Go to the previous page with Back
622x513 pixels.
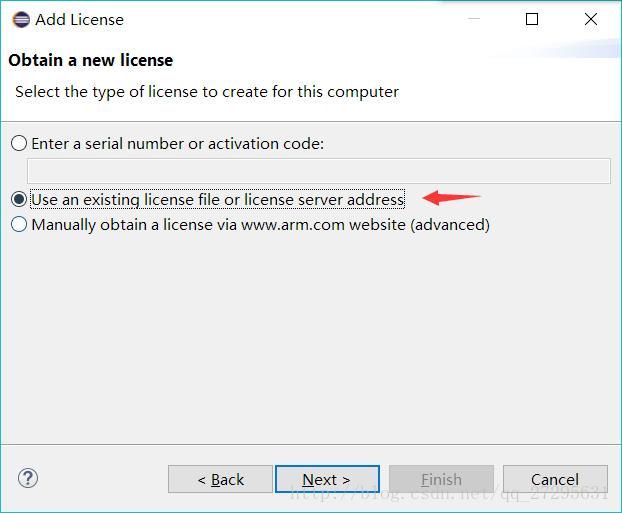pyautogui.click(x=220, y=479)
